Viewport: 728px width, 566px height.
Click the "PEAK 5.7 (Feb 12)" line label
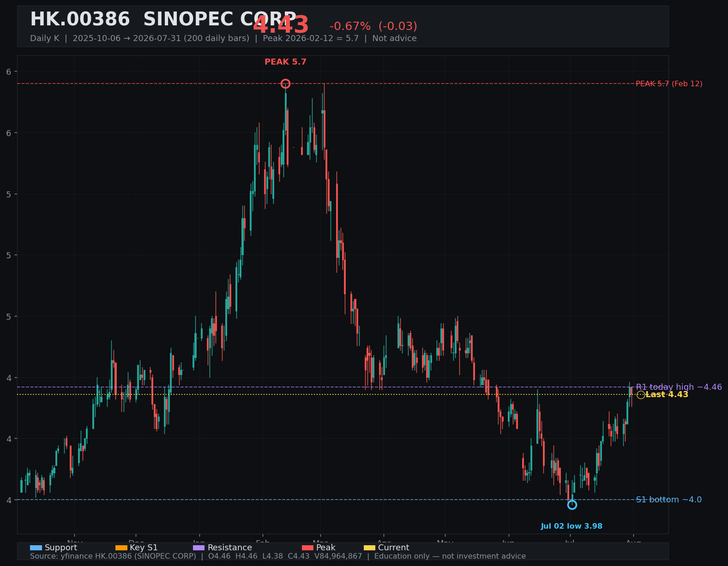669,83
